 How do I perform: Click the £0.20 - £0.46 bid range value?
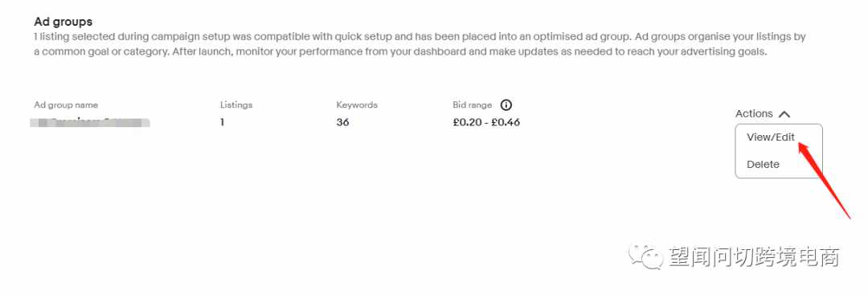click(x=486, y=122)
